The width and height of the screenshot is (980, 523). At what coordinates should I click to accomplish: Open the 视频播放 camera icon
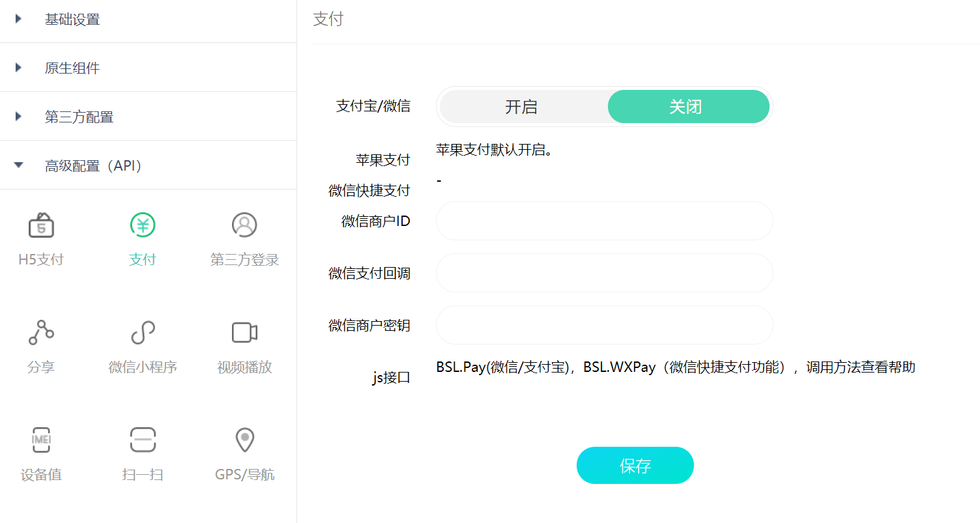click(x=244, y=333)
